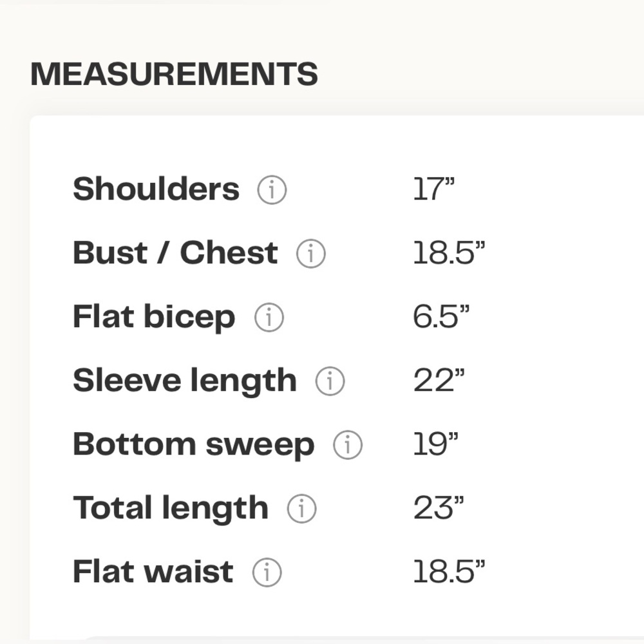This screenshot has width=644, height=644.
Task: Click the 6.5" Flat bicep value
Action: coord(441,317)
